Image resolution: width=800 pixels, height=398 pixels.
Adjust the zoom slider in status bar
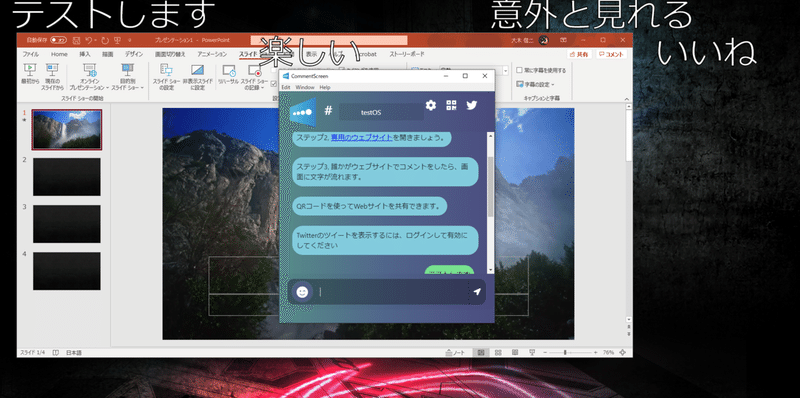pyautogui.click(x=565, y=353)
